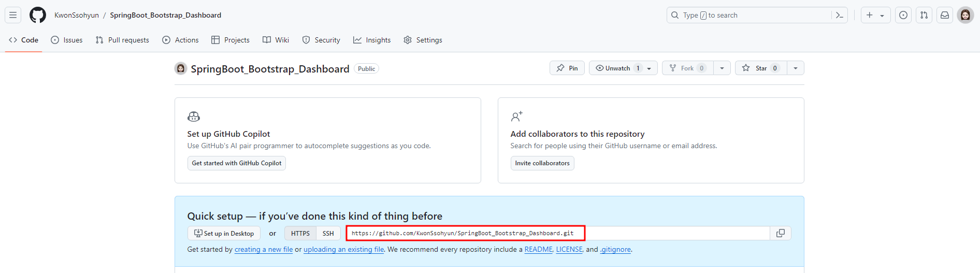Viewport: 980px width, 273px height.
Task: Click the Public visibility badge
Action: coord(366,68)
